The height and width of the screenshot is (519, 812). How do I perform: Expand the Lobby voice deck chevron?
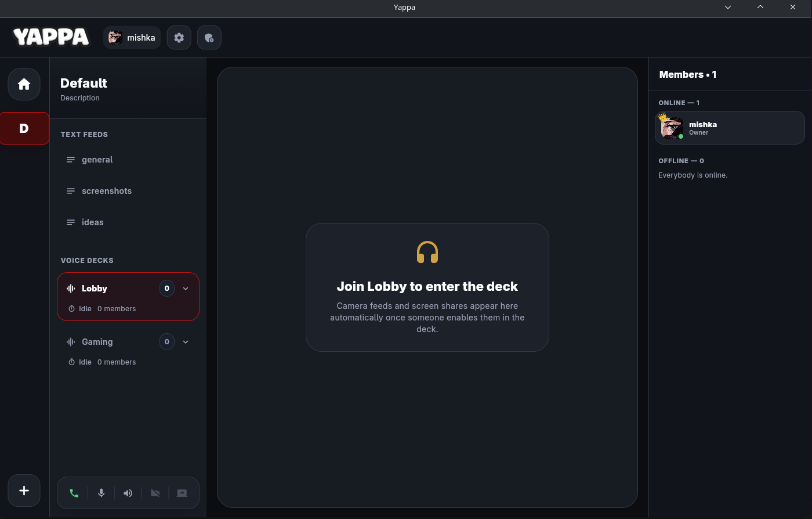(186, 288)
